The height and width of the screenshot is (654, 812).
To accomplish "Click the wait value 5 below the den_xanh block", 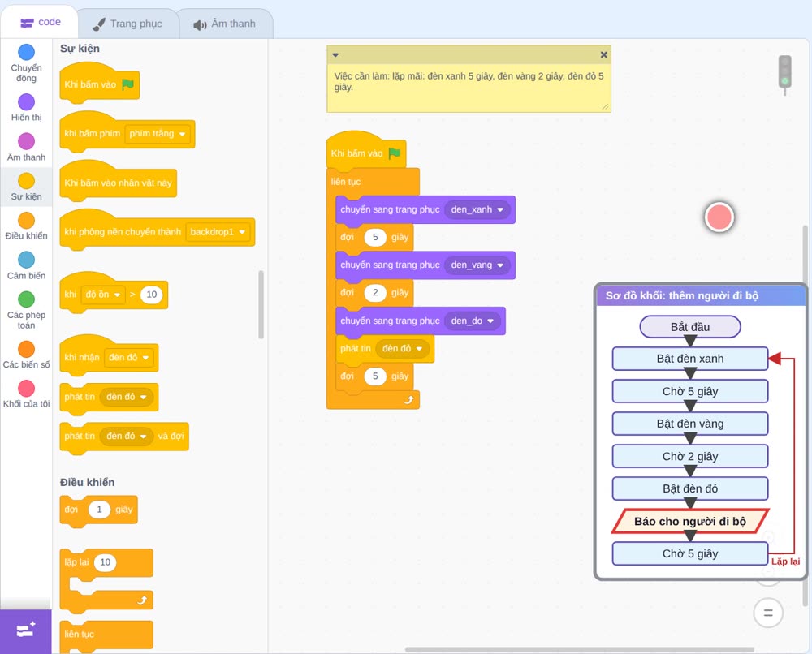I will point(375,237).
